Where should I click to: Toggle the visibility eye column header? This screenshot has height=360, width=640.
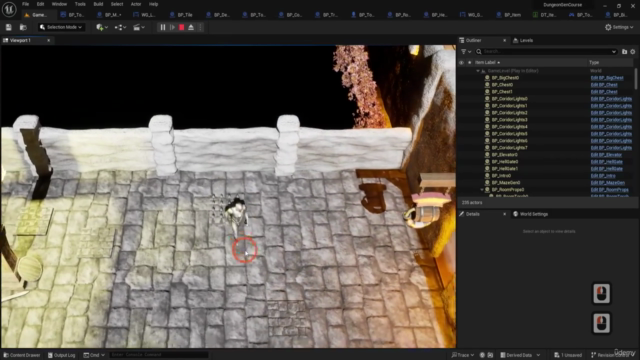(x=461, y=62)
